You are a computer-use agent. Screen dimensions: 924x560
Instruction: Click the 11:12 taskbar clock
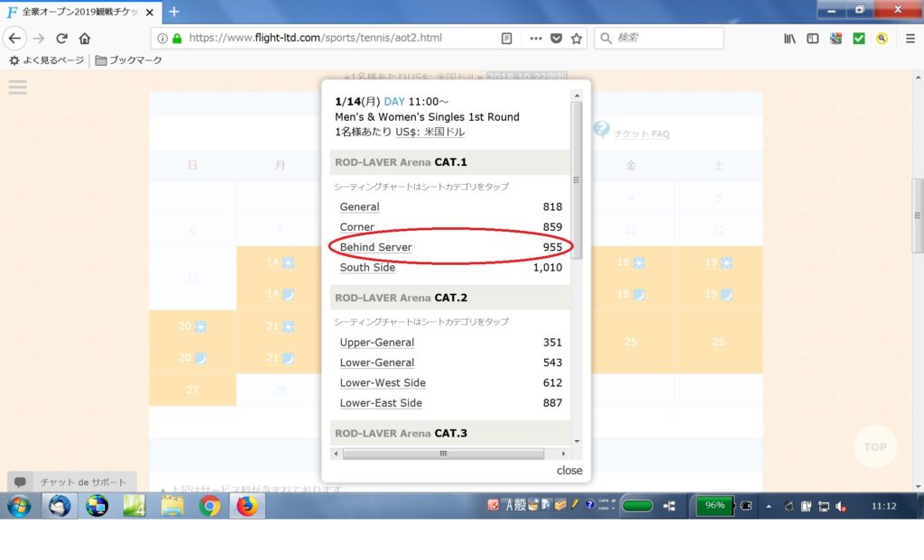pos(883,507)
